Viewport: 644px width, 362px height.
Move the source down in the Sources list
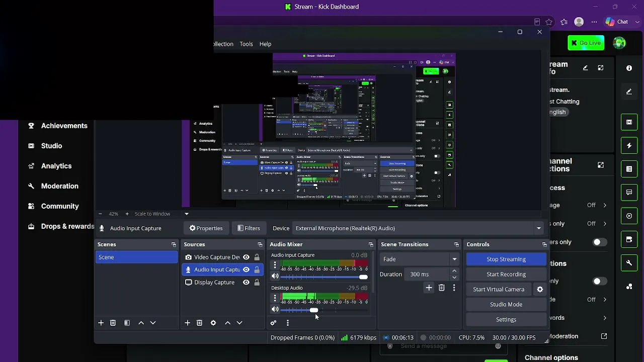point(239,323)
